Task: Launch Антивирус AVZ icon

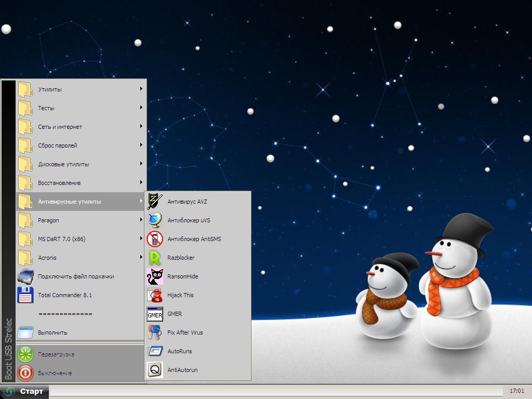Action: (155, 202)
